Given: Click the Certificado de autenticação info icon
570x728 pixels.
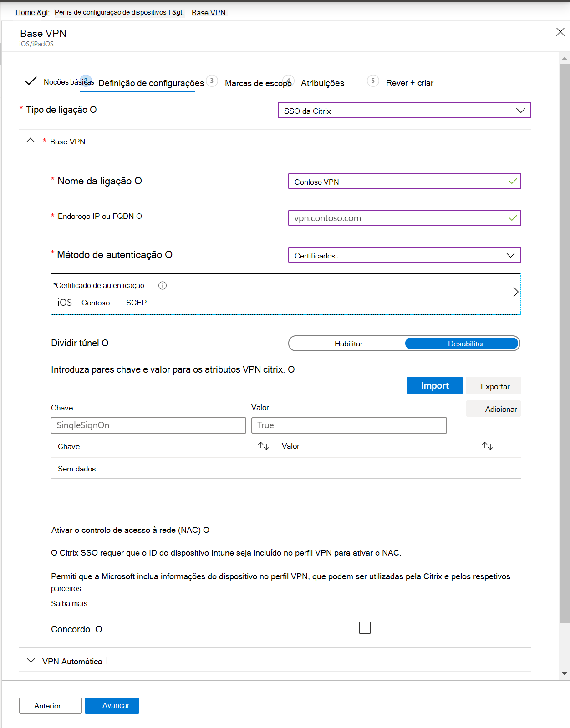Looking at the screenshot, I should [163, 285].
